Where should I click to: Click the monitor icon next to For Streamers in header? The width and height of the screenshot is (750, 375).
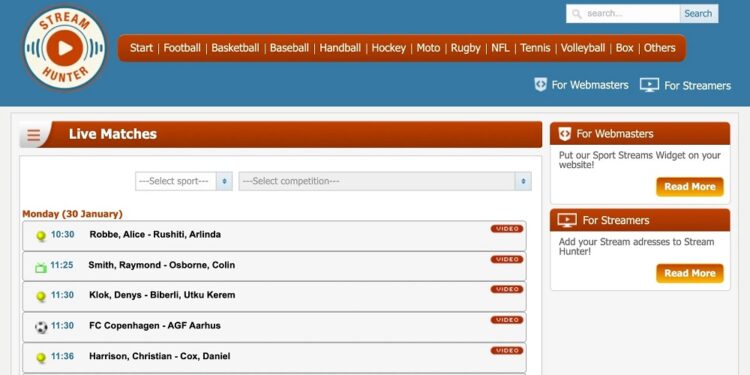[x=649, y=85]
